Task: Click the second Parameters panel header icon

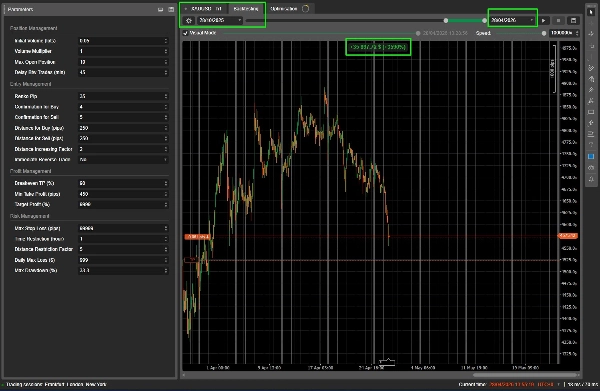Action: click(171, 9)
